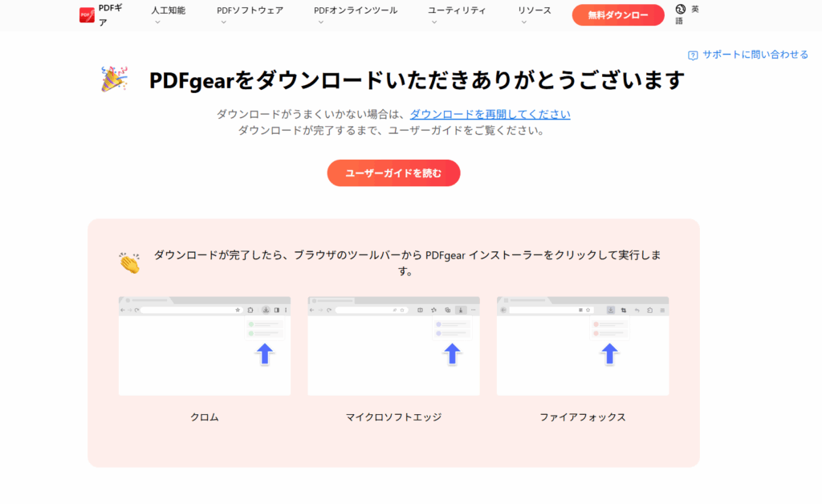Expand the chevron under PDFソフトウェア
Viewport: 822px width, 504px height.
[x=223, y=22]
